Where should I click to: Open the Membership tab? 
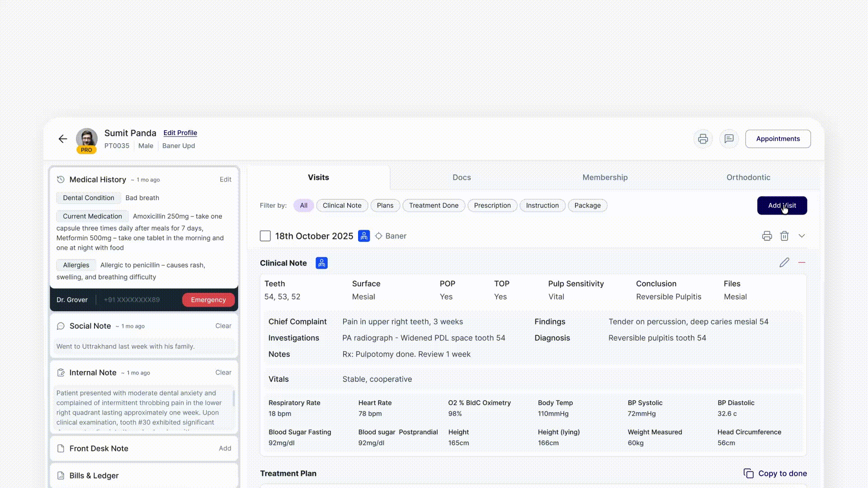(605, 177)
